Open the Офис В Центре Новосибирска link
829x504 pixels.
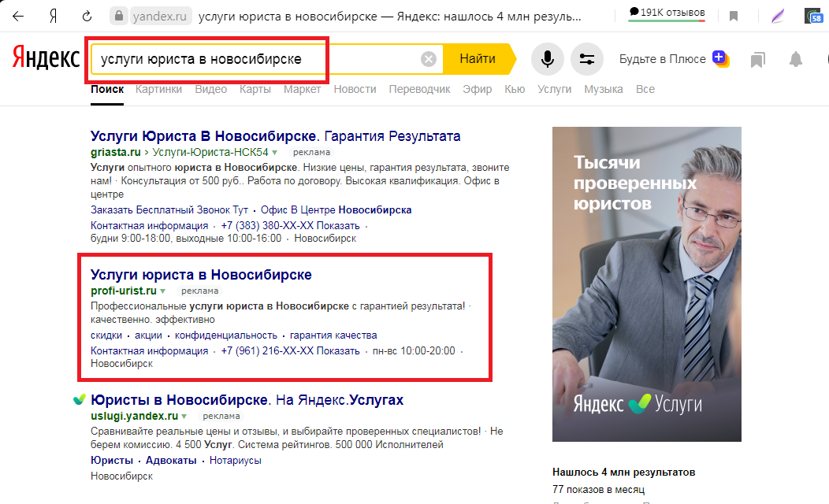336,209
